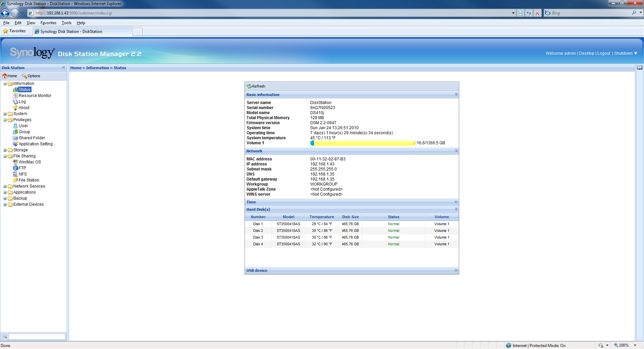
Task: Click the About lightbulb icon
Action: click(15, 108)
